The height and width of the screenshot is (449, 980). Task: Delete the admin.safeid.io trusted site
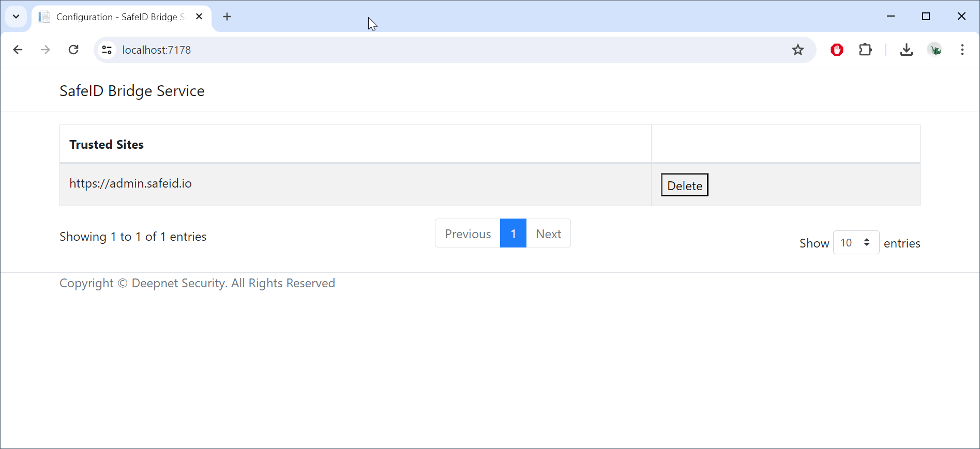click(684, 185)
